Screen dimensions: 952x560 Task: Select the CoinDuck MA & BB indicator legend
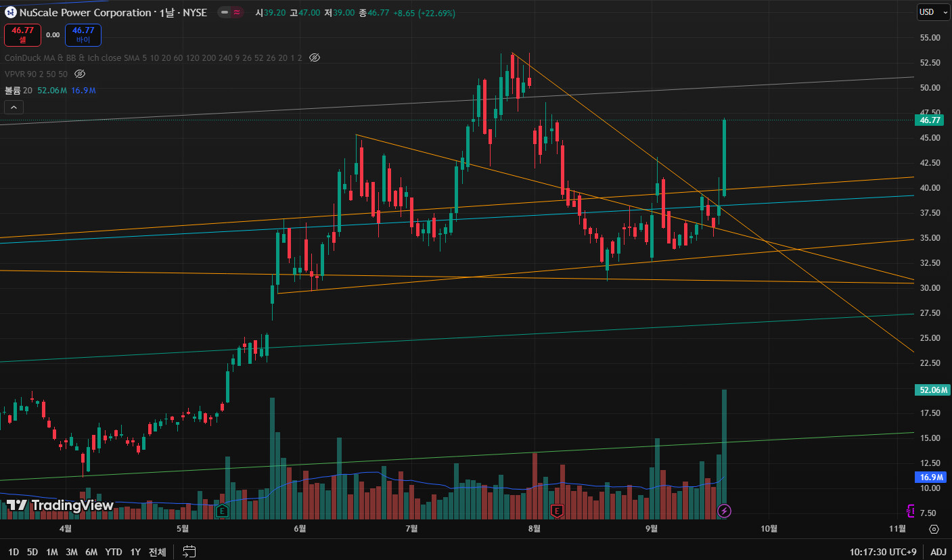coord(154,57)
